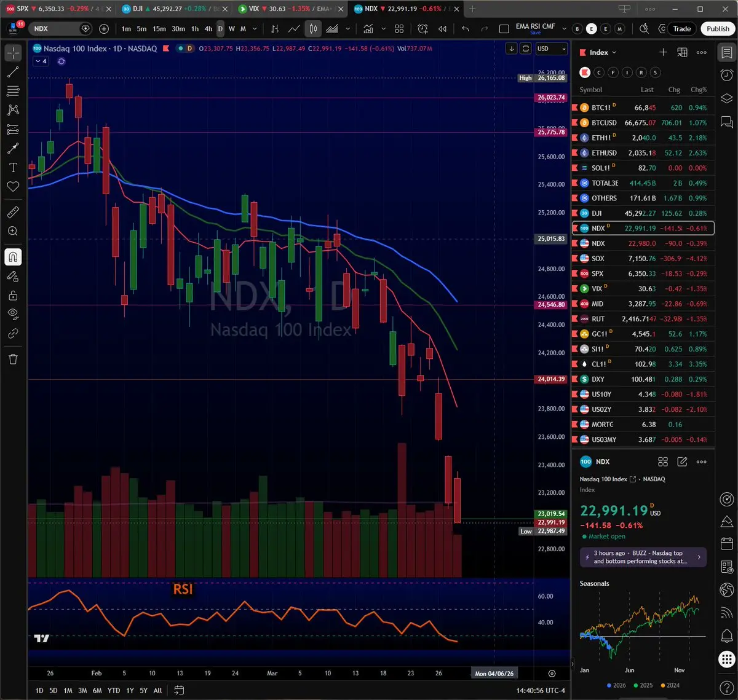Screen dimensions: 738x700
Task: Create an alert from top toolbar
Action: coord(423,29)
